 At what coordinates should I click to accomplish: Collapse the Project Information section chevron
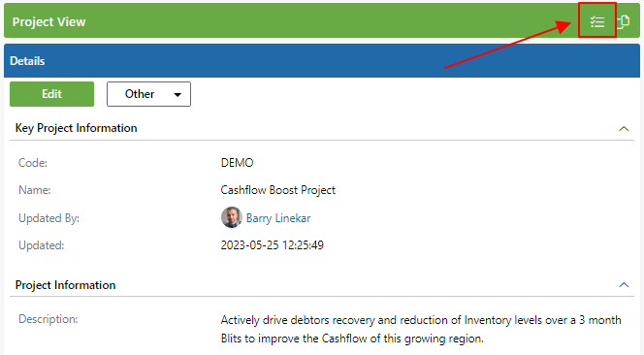click(x=624, y=285)
